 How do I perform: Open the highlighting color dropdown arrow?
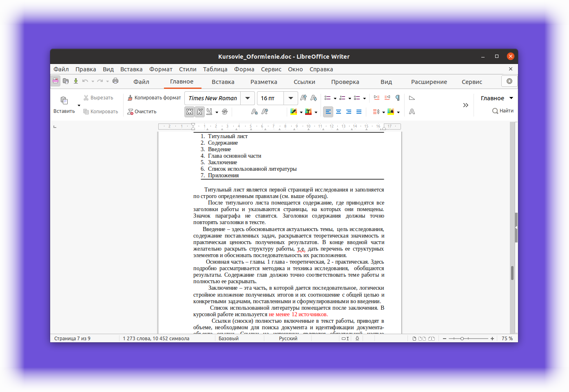(301, 112)
